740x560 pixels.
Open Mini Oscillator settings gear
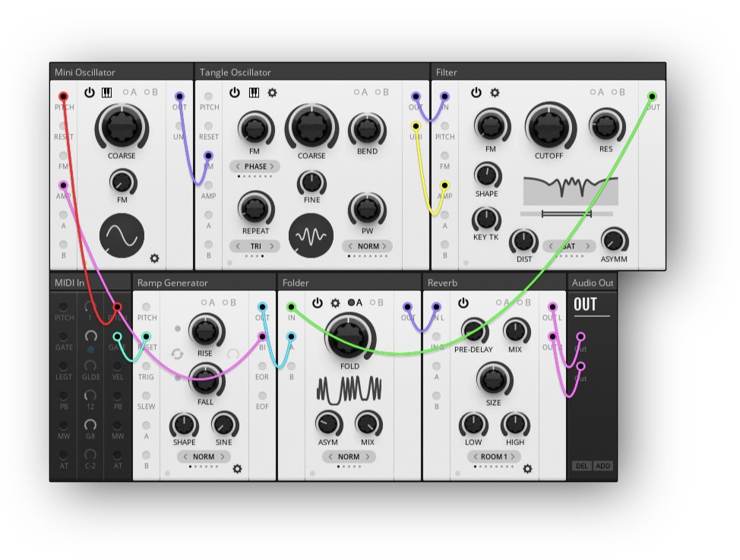pos(154,258)
